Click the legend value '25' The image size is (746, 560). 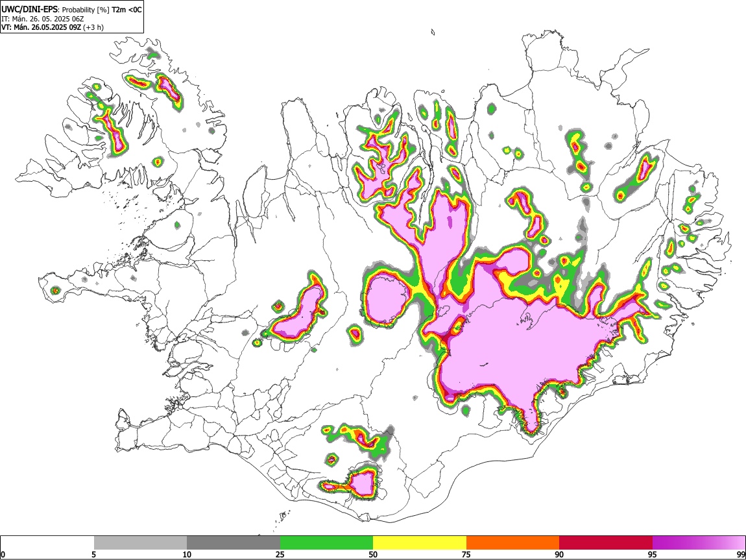click(280, 555)
